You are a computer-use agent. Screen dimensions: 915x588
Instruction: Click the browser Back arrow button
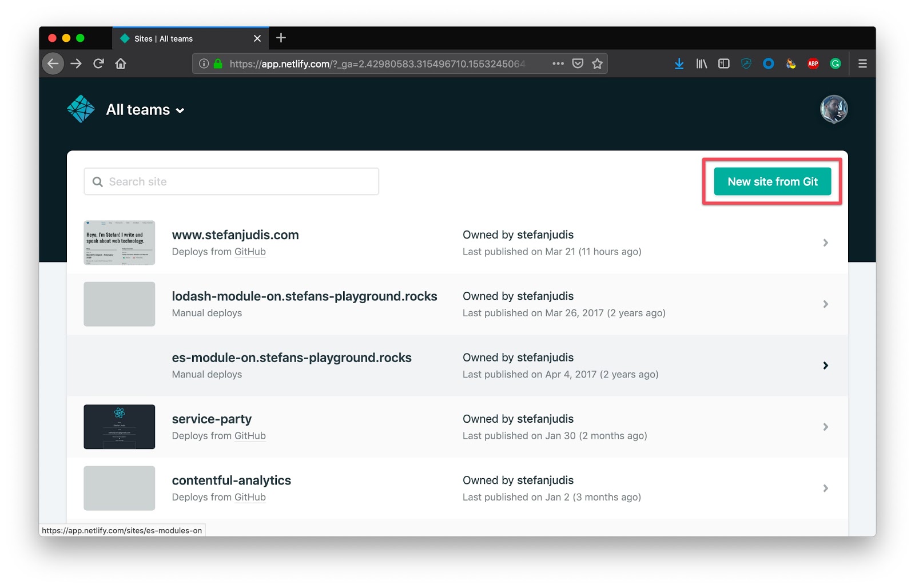click(53, 63)
